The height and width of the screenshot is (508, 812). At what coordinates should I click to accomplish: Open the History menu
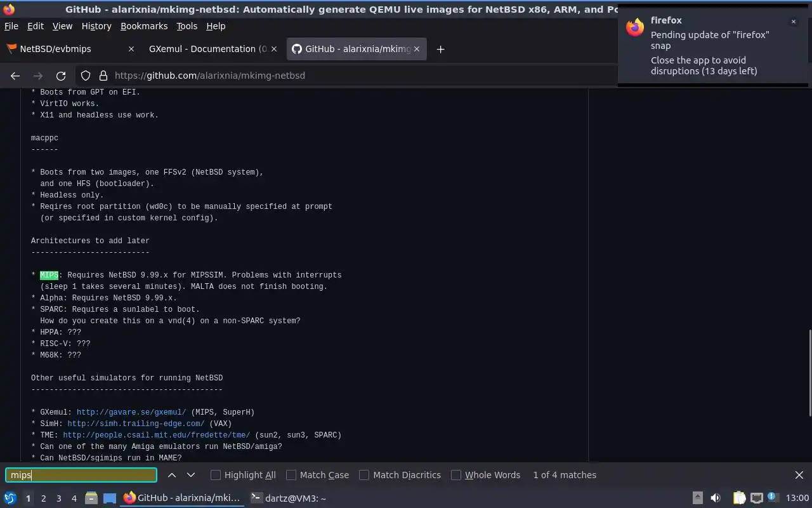point(96,26)
